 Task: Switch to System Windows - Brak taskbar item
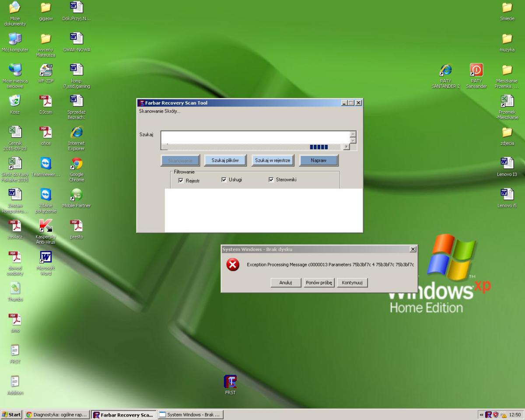coord(189,414)
